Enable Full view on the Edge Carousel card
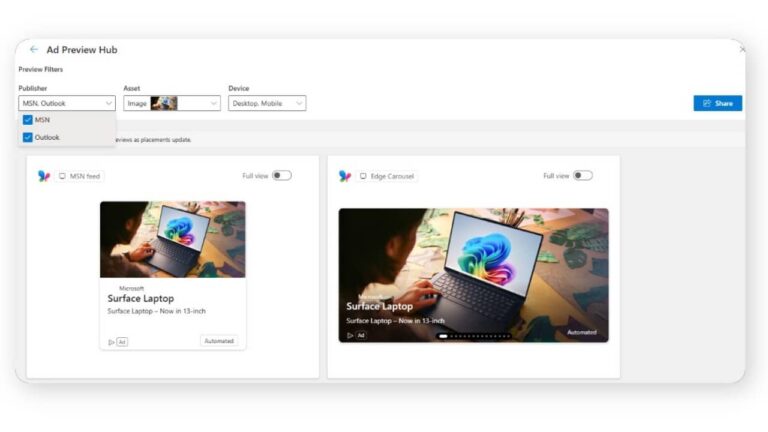This screenshot has width=768, height=432. click(x=583, y=175)
